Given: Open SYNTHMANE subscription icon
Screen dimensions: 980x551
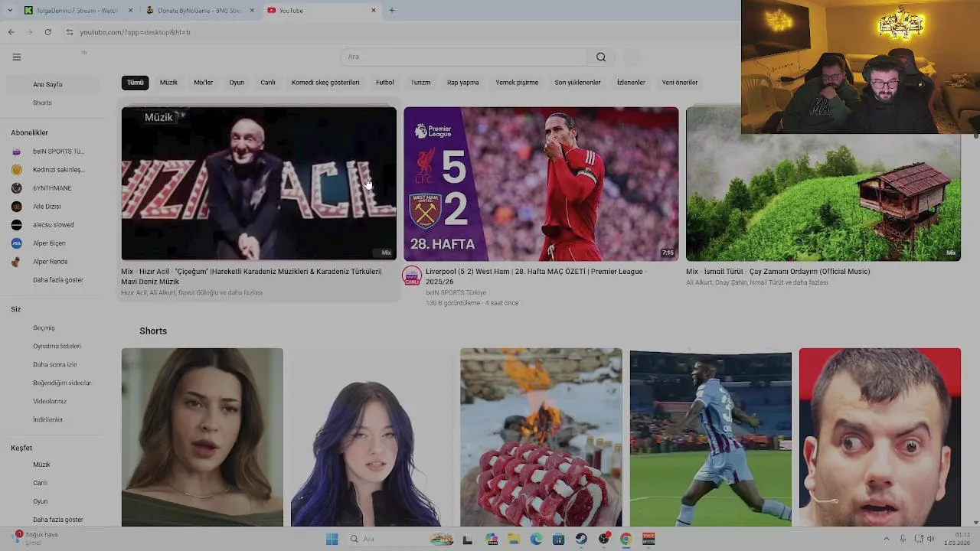Looking at the screenshot, I should pyautogui.click(x=16, y=188).
